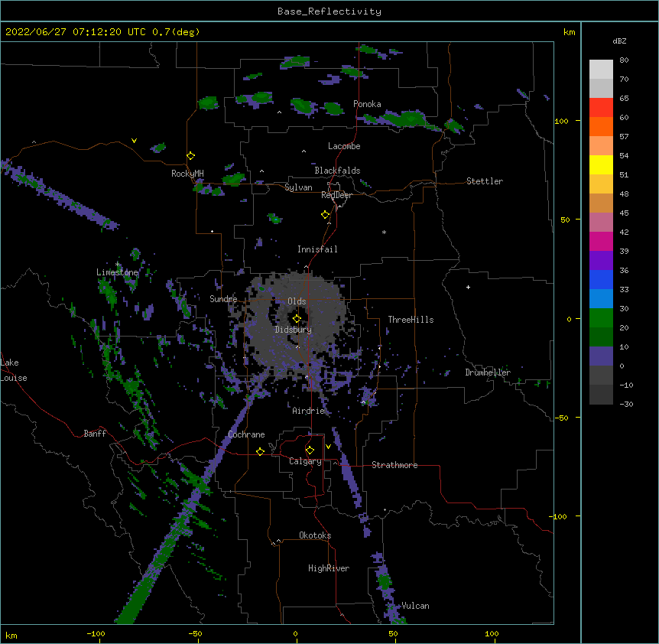659x644 pixels.
Task: Click the Sundre label
Action: 223,299
